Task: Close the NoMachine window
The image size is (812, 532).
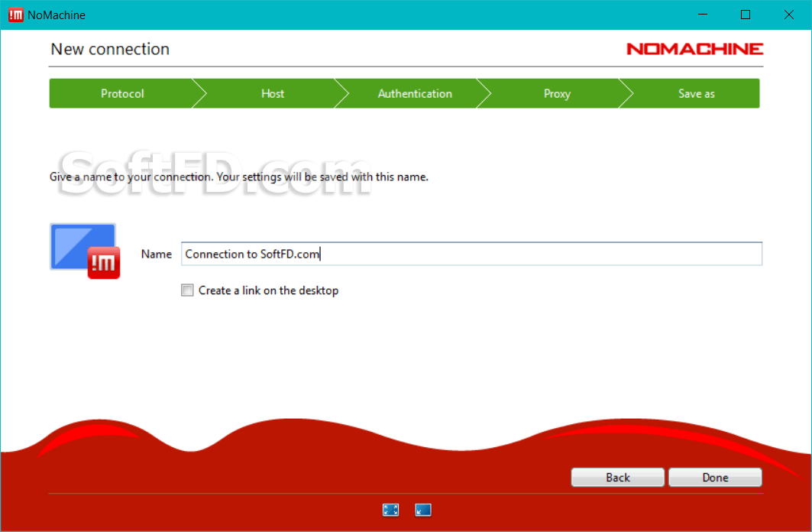Action: (x=788, y=15)
